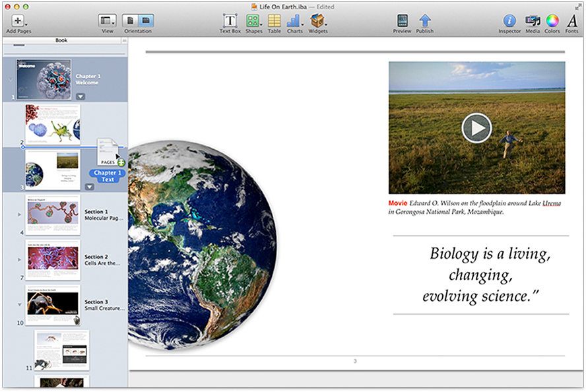Click the Add Pages button

click(19, 21)
